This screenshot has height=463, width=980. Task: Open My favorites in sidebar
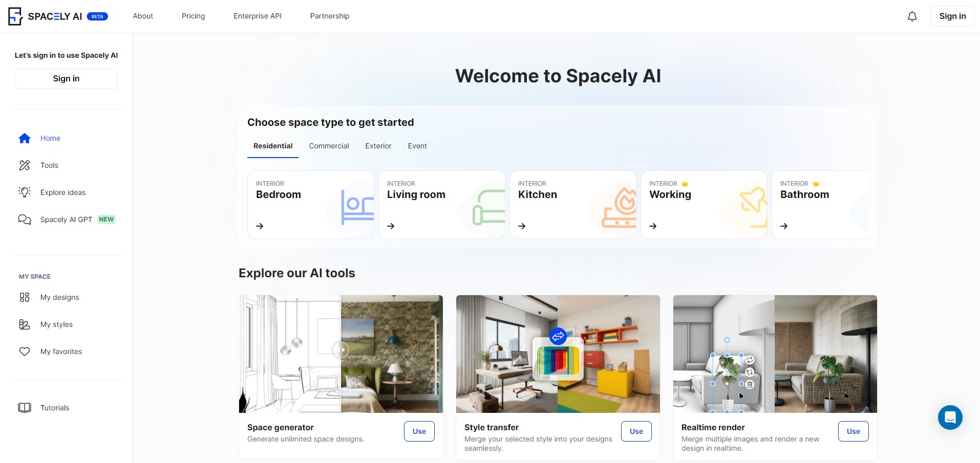coord(61,351)
